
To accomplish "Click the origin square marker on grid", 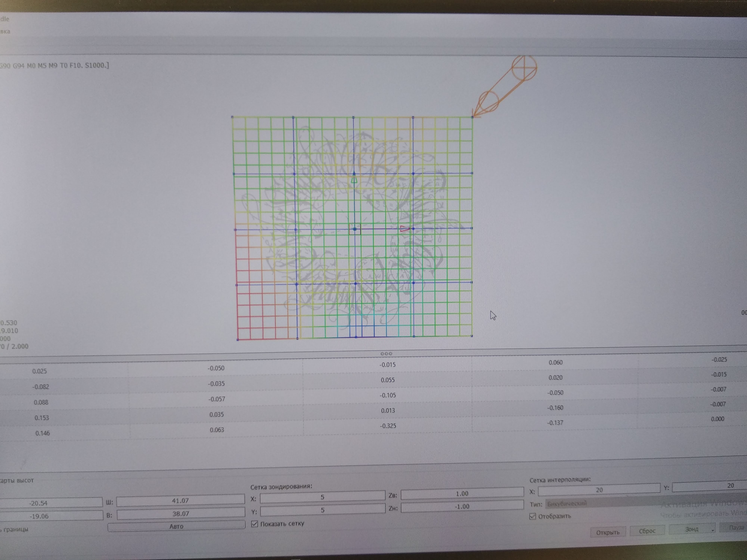I will pyautogui.click(x=355, y=229).
